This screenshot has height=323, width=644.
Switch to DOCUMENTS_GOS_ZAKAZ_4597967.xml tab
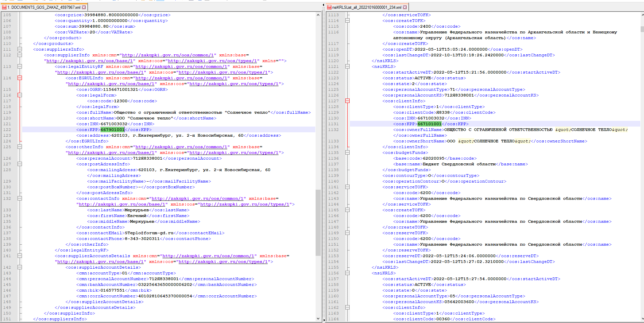44,7
